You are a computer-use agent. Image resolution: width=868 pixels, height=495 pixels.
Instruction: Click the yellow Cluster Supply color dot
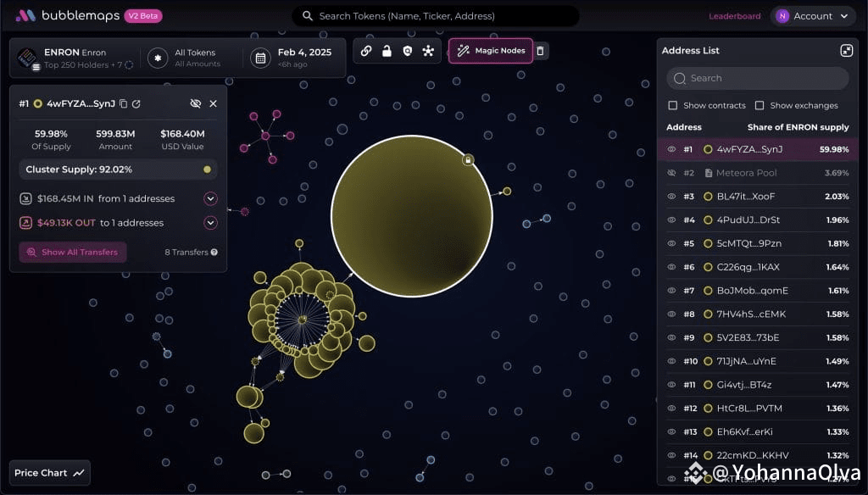click(x=207, y=170)
